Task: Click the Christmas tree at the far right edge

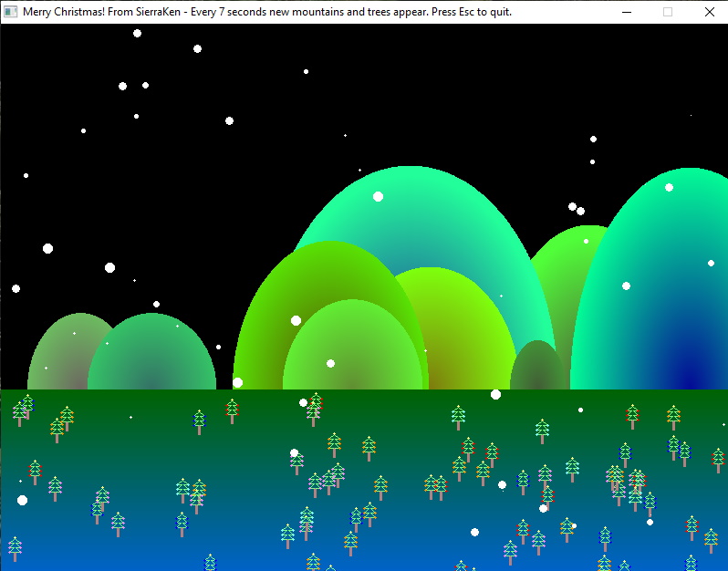Action: pyautogui.click(x=718, y=458)
